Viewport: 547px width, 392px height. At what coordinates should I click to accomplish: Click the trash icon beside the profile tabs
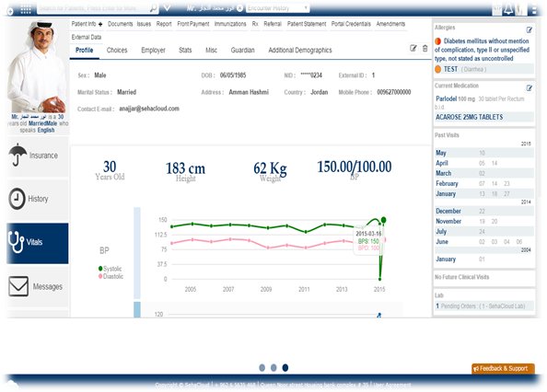(x=425, y=48)
